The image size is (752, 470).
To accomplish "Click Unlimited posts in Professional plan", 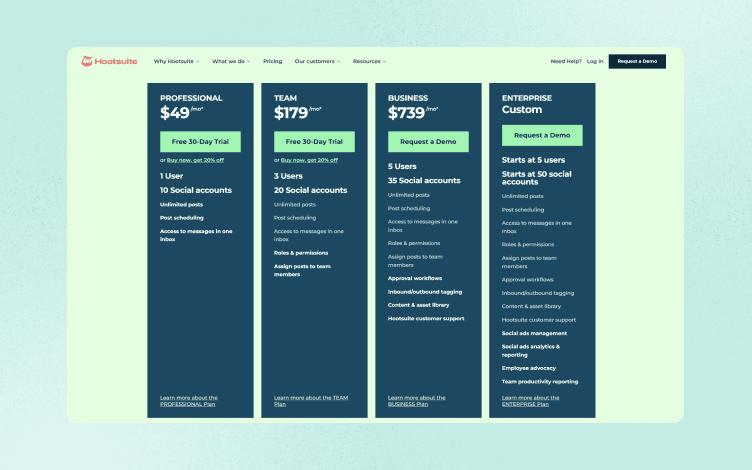I will point(181,204).
